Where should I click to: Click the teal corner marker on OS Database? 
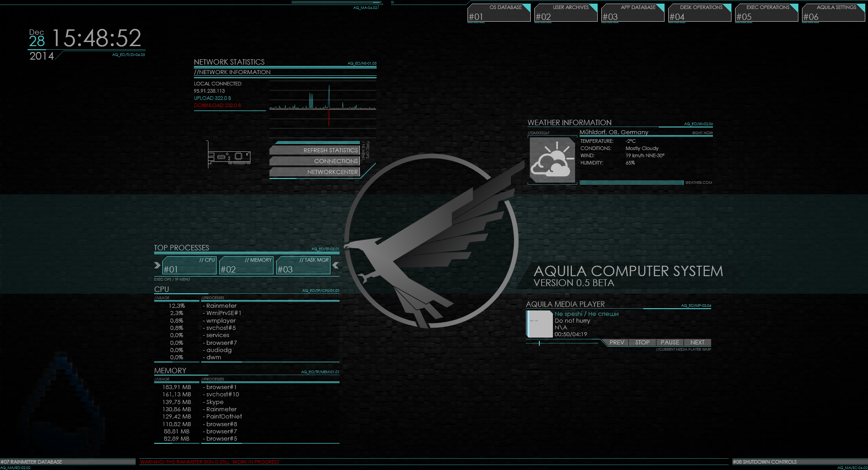[x=526, y=7]
